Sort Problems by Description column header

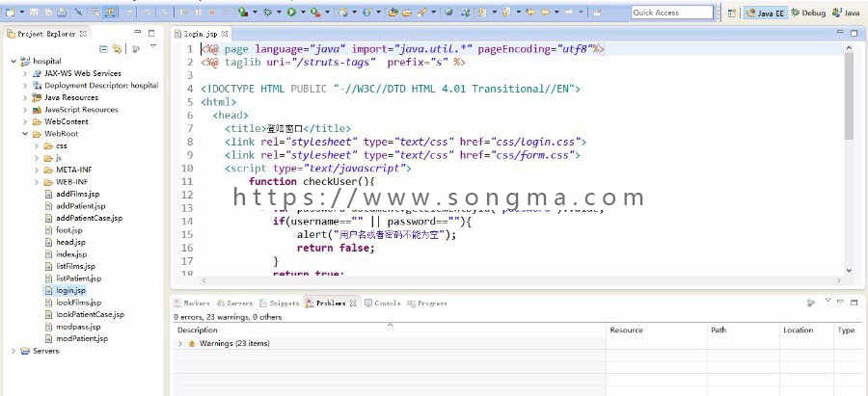coord(391,330)
